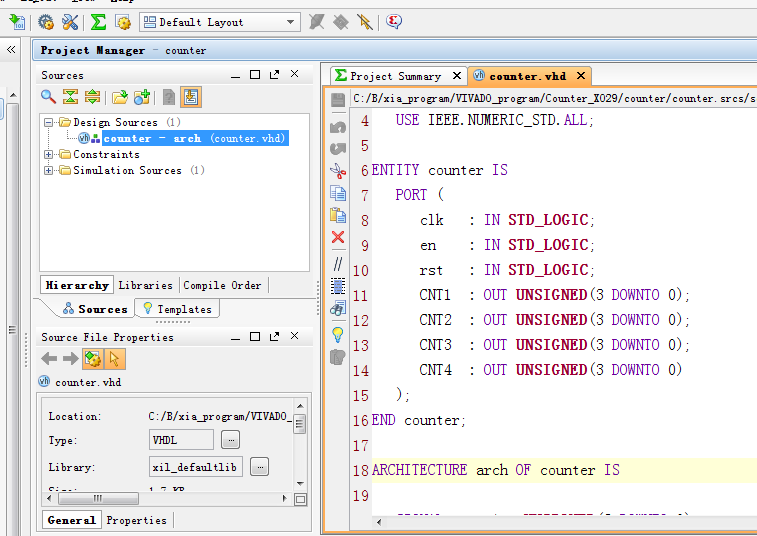Screen dimensions: 757x536
Task: Click the forward arrow in Source File Properties
Action: pos(70,359)
